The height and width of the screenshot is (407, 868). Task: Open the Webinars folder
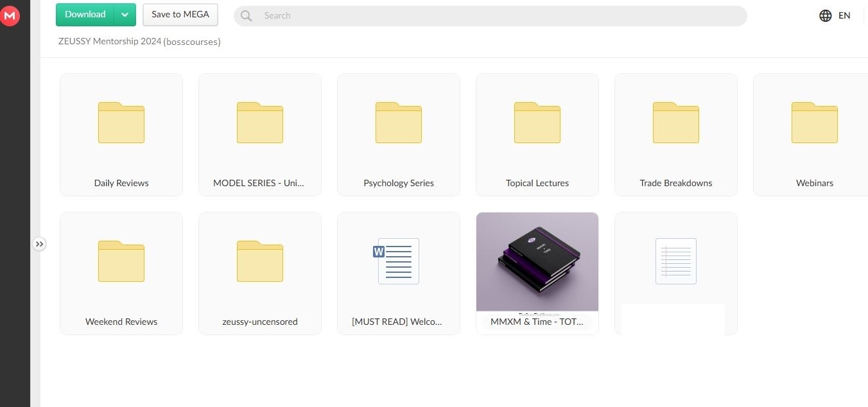[x=814, y=134]
